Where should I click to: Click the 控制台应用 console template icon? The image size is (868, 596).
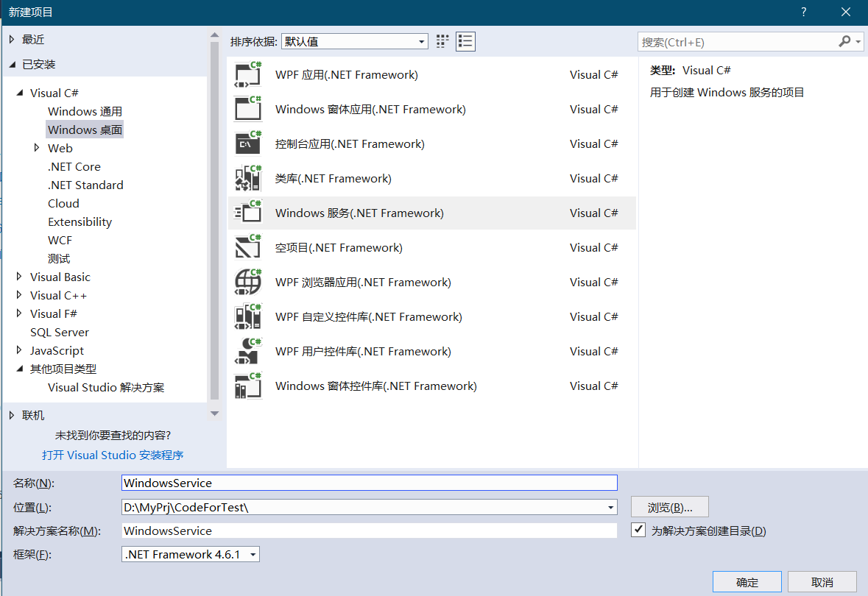click(247, 144)
